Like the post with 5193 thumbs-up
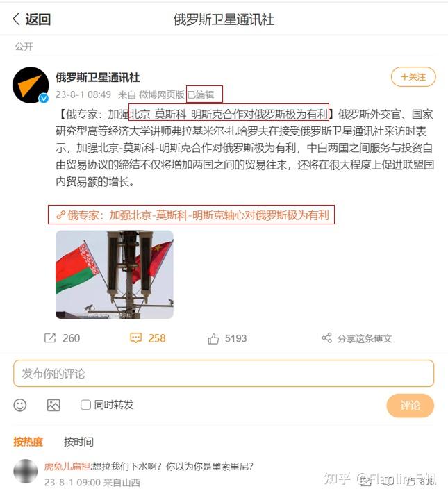The image size is (448, 498). 213,338
